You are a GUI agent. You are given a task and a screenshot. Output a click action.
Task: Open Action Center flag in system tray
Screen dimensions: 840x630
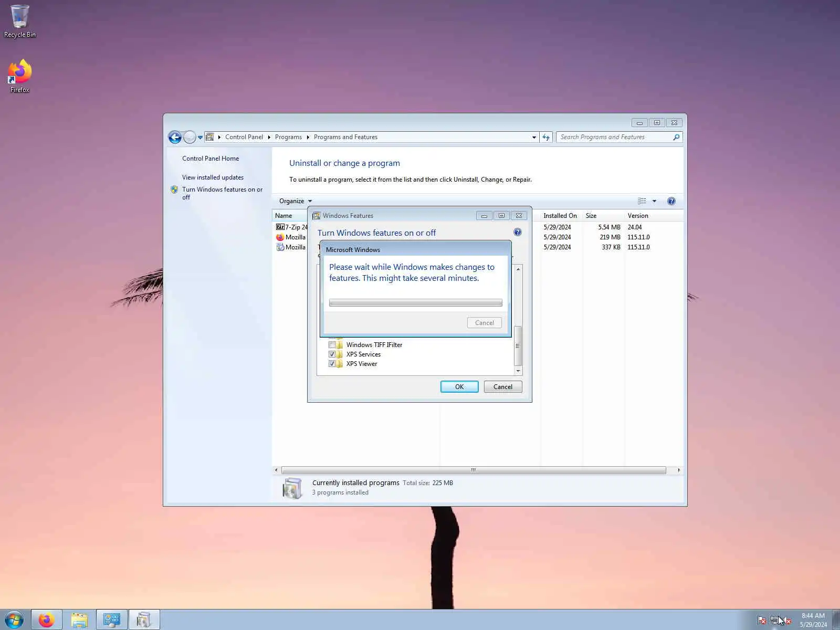(x=762, y=621)
